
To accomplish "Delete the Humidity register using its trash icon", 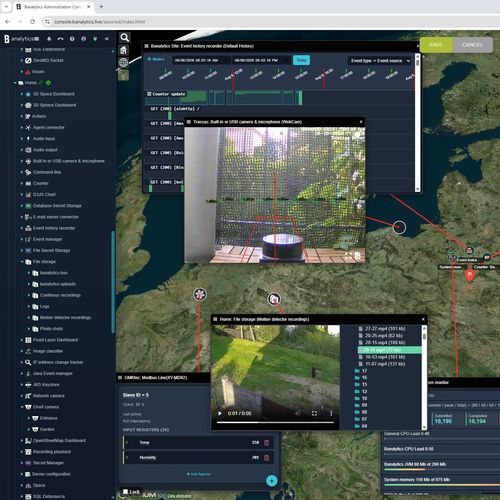I will (266, 458).
